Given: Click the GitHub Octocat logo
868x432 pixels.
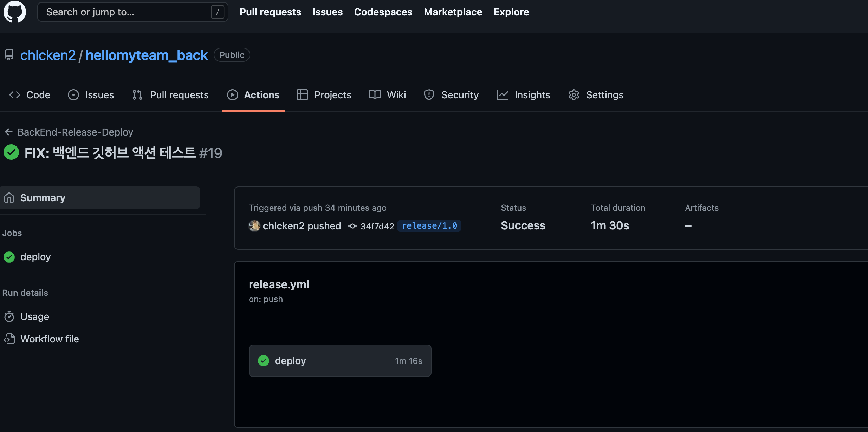Looking at the screenshot, I should (x=14, y=12).
